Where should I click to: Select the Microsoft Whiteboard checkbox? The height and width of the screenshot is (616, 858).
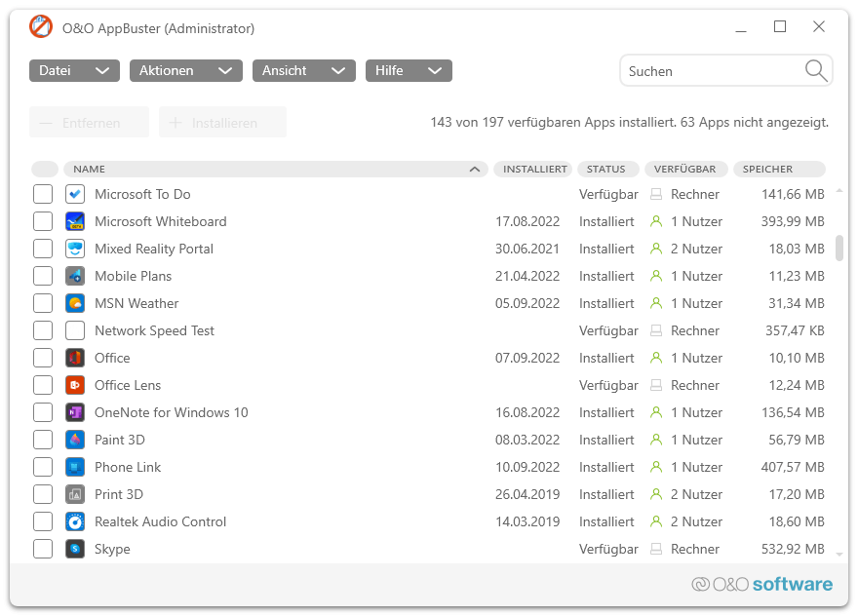[x=43, y=221]
